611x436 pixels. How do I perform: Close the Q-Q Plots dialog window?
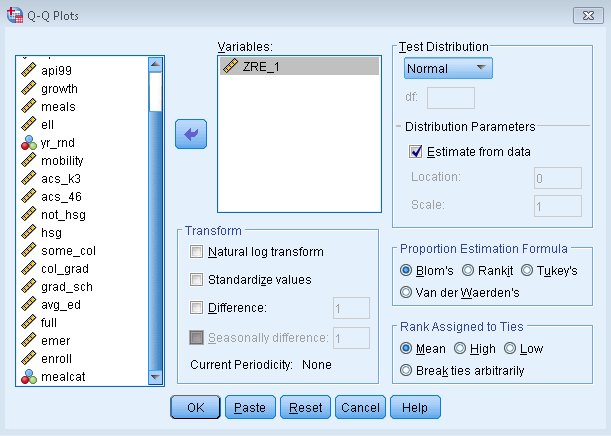[x=588, y=15]
